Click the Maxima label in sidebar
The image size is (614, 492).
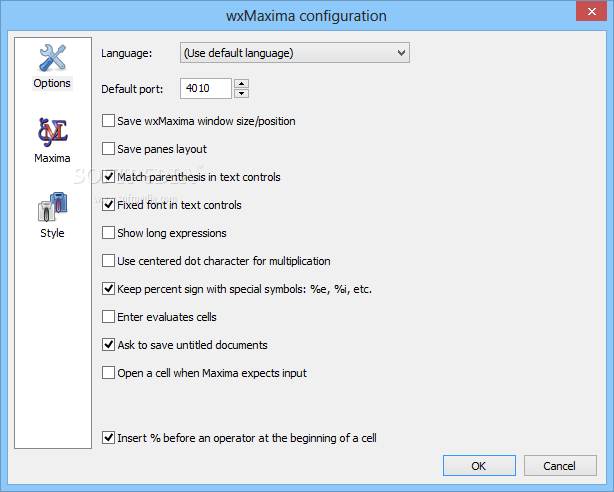tap(52, 158)
